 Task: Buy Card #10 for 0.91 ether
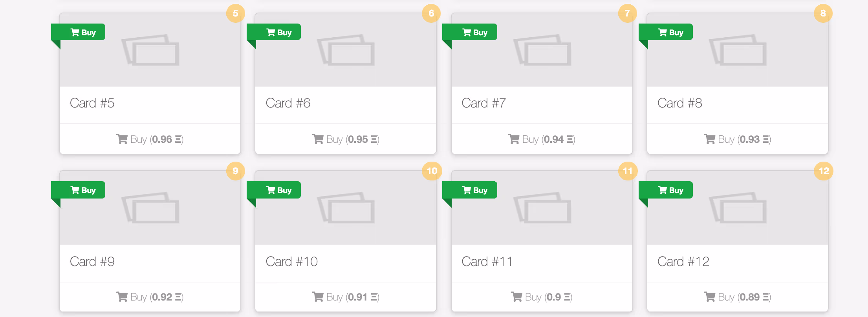tap(346, 297)
